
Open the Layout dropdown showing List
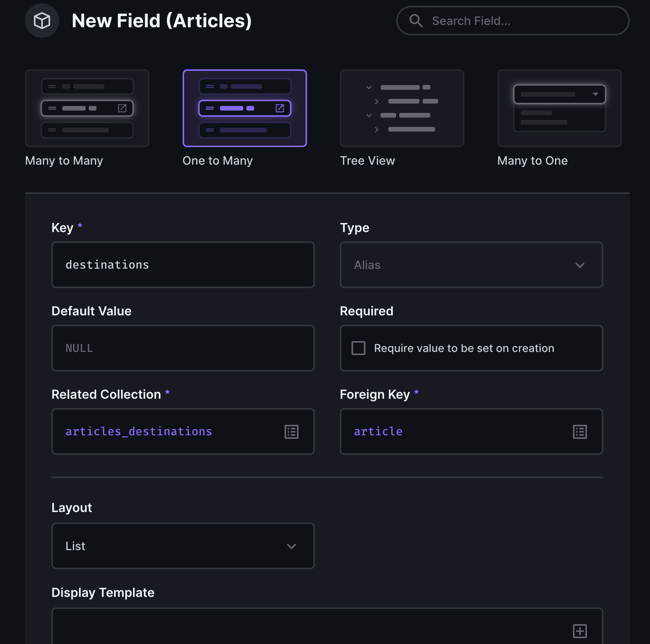(x=183, y=546)
